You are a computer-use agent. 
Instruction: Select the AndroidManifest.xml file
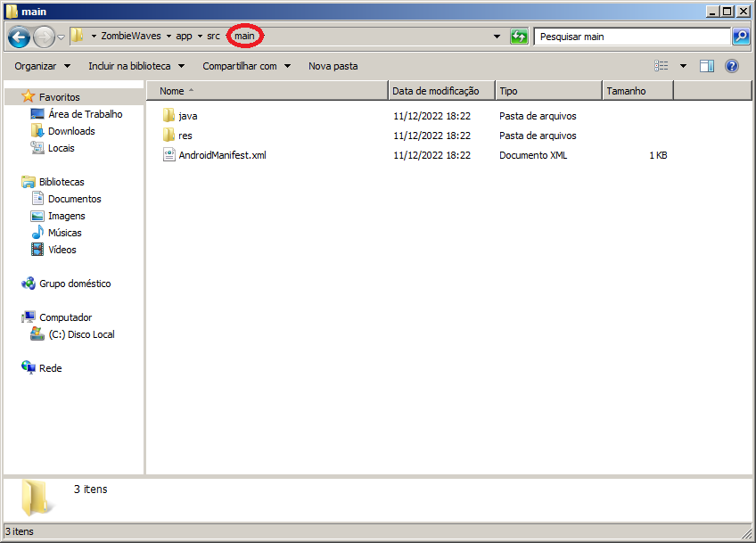tap(222, 155)
